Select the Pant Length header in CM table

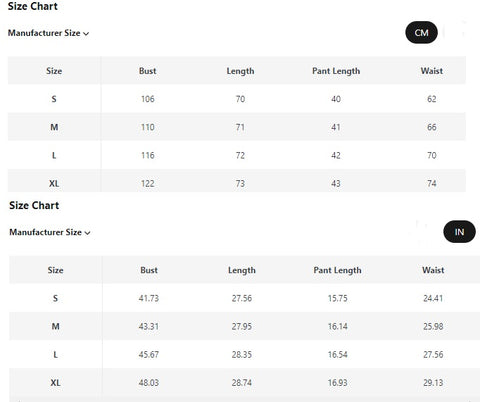(336, 71)
